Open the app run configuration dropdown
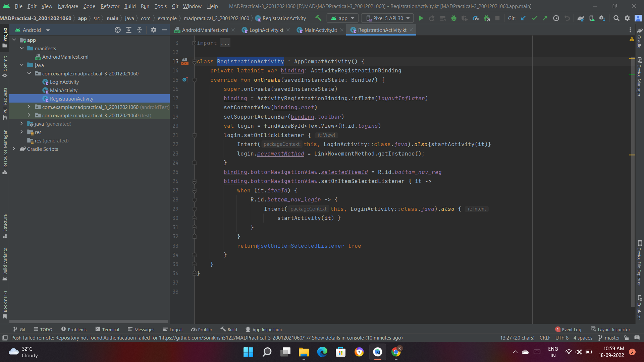The image size is (644, 362). point(342,18)
